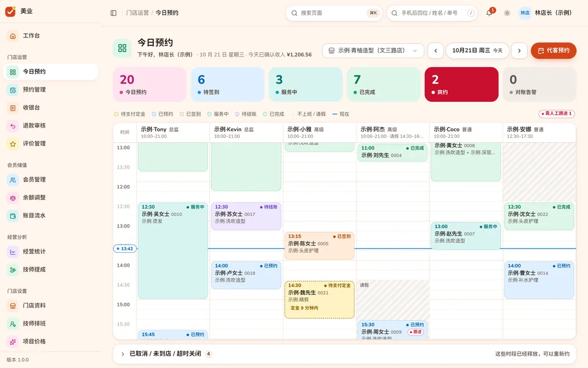Open the 评价管理 star icon

click(13, 144)
